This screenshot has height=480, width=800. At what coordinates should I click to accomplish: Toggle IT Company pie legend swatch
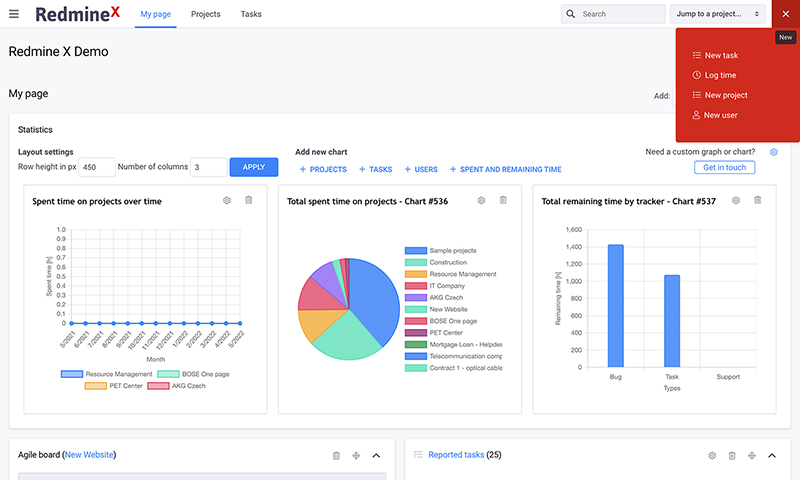point(416,286)
